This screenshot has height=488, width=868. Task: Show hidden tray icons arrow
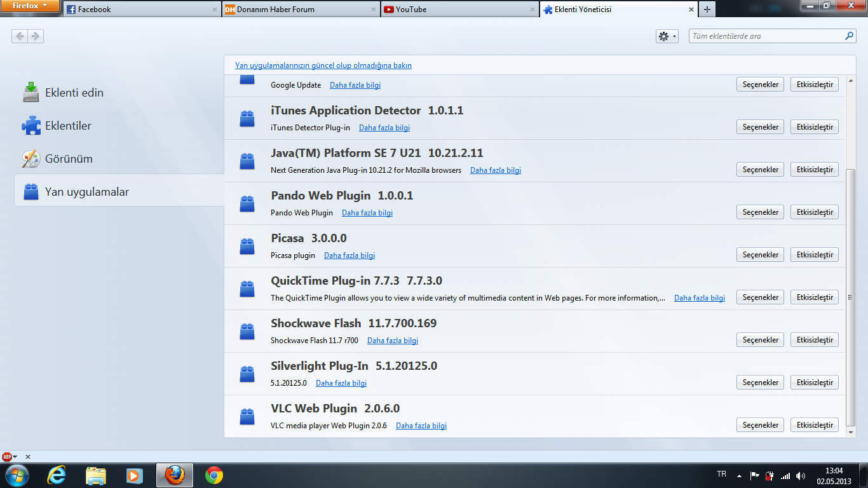click(x=739, y=475)
